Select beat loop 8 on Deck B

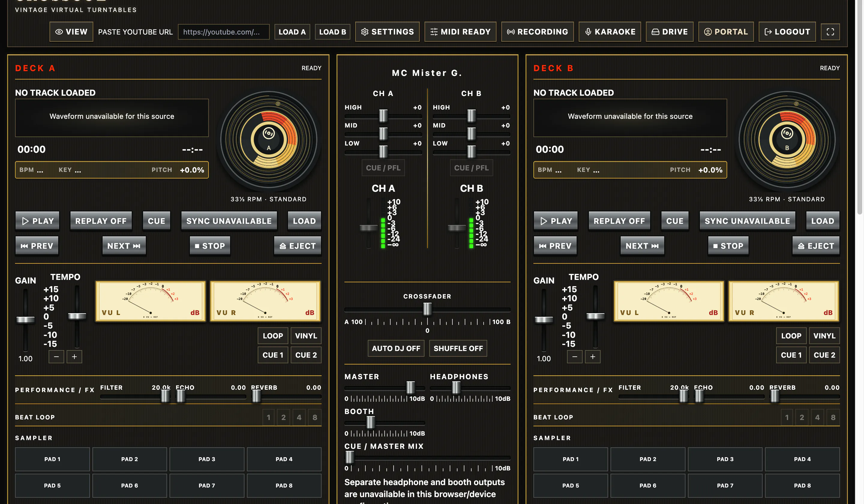coord(833,417)
